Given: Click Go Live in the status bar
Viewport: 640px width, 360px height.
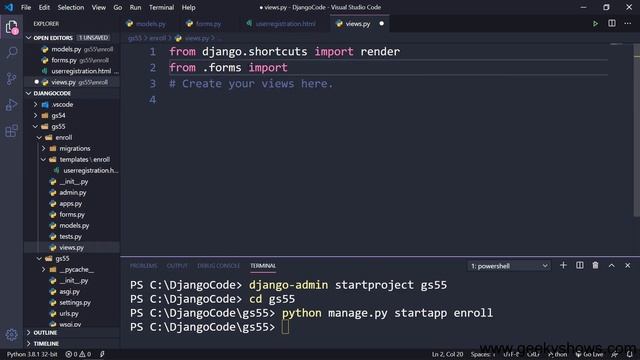Looking at the screenshot, I should click(x=589, y=354).
